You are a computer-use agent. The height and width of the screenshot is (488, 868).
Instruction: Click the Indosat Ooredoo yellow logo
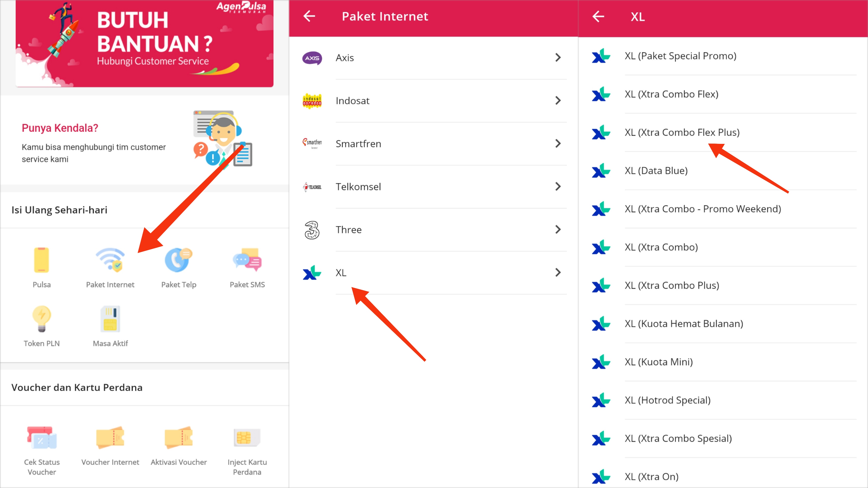pyautogui.click(x=312, y=101)
